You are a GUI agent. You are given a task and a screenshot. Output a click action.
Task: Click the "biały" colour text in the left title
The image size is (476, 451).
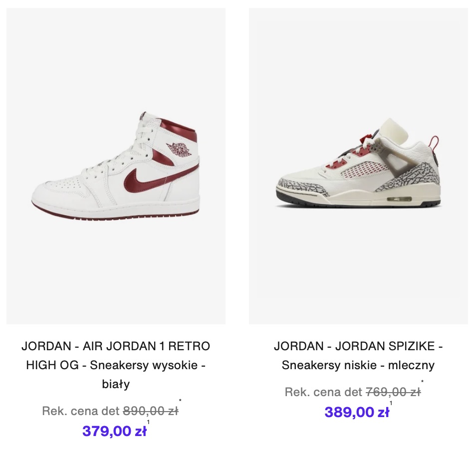pyautogui.click(x=116, y=384)
